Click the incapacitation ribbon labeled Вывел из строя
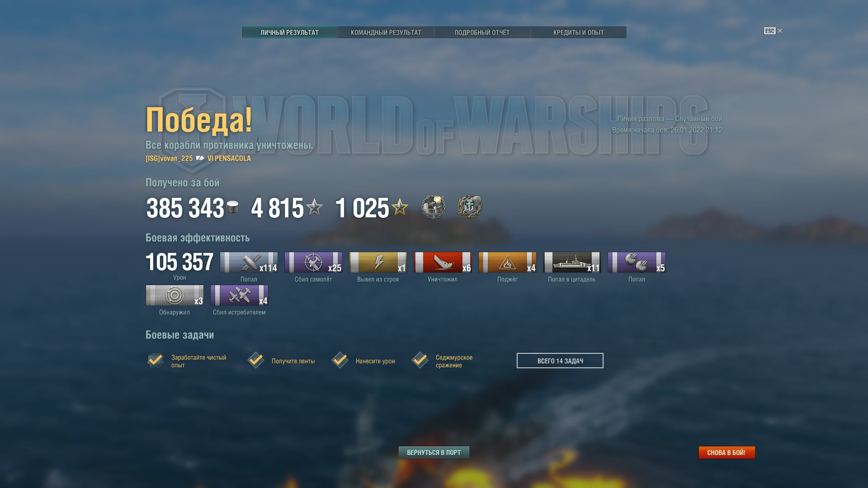Viewport: 868px width, 488px height. click(378, 262)
